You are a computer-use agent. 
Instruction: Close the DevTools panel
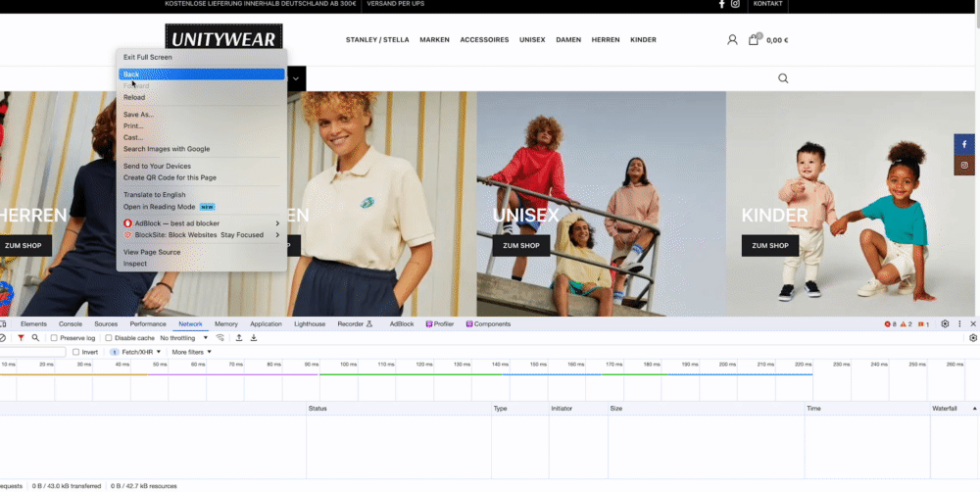[973, 323]
